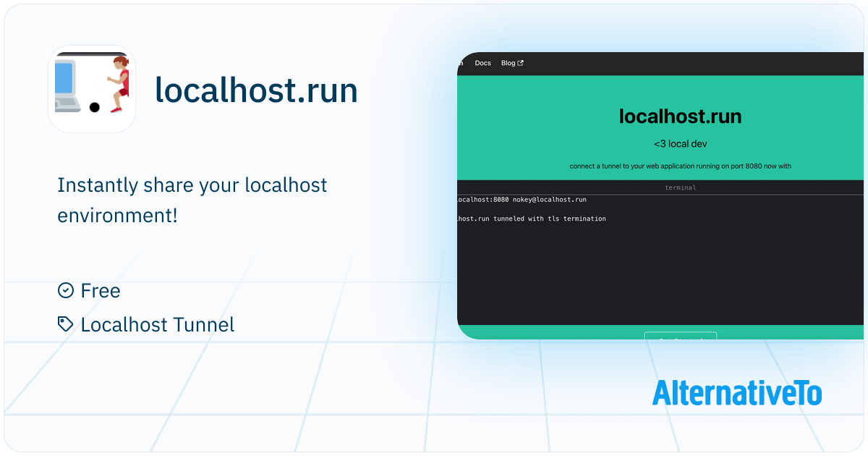The height and width of the screenshot is (456, 868).
Task: Click the 'Instantly share your localhost environment!' tagline
Action: 192,200
